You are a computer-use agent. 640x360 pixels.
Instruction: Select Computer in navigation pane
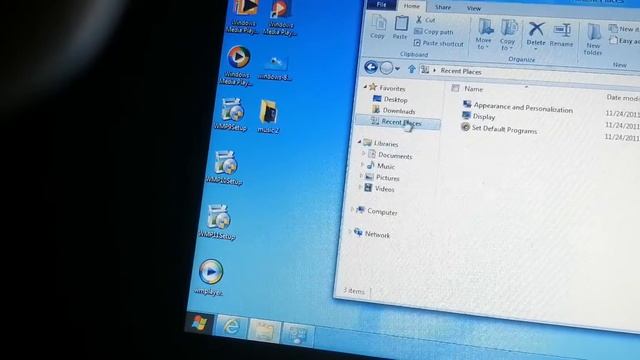point(377,211)
